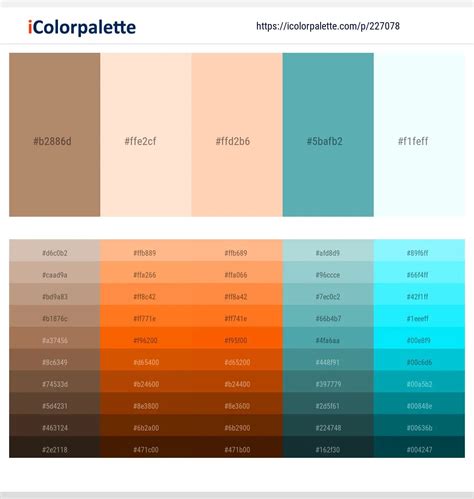Screen dimensions: 474x499
Task: Select the #ffe2cf light peach swatch
Action: click(x=146, y=135)
